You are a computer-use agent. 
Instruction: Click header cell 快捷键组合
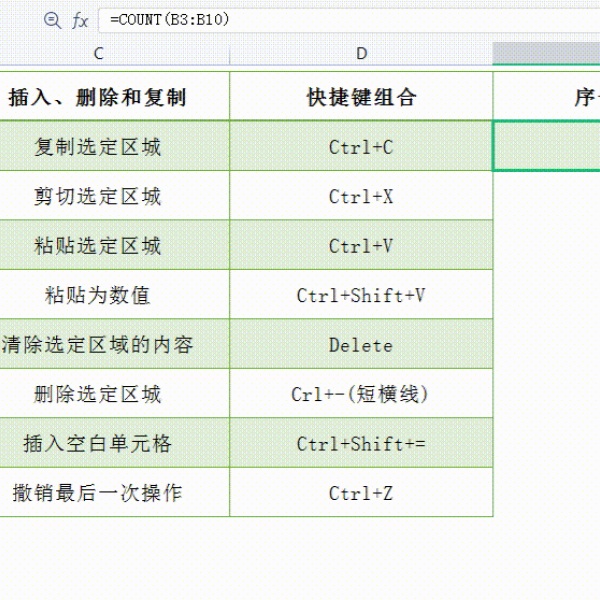[361, 96]
